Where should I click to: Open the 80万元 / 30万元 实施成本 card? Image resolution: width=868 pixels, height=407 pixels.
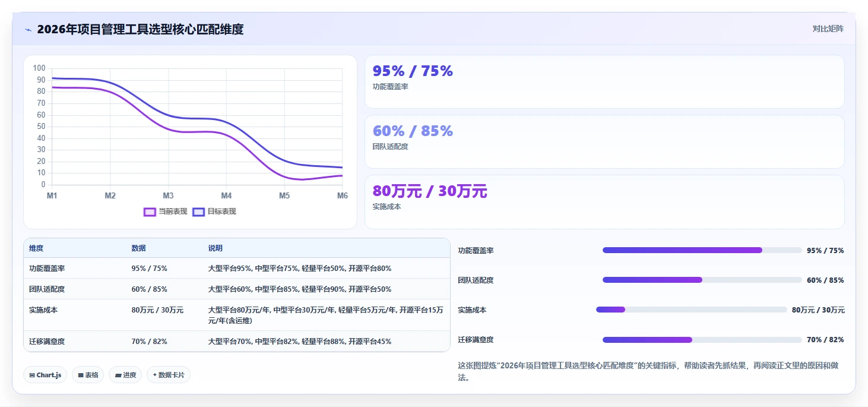[x=604, y=202]
